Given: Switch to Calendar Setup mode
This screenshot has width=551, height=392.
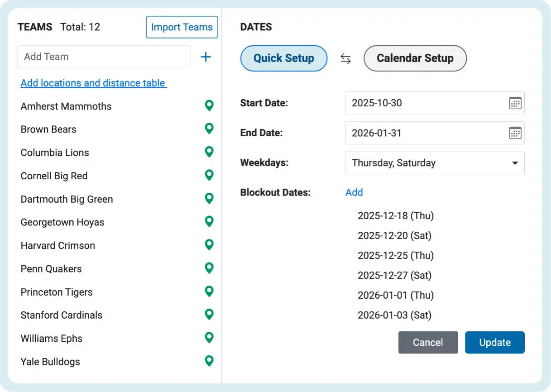Looking at the screenshot, I should pyautogui.click(x=415, y=58).
